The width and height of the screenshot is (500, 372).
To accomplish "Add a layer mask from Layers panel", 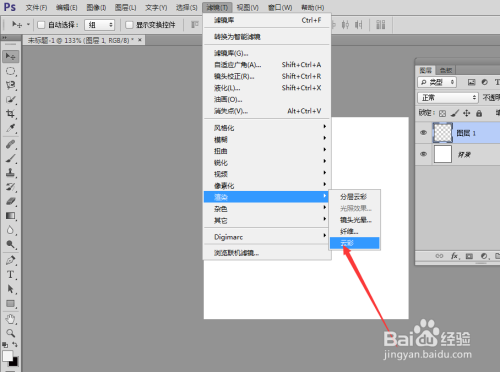I will click(469, 256).
